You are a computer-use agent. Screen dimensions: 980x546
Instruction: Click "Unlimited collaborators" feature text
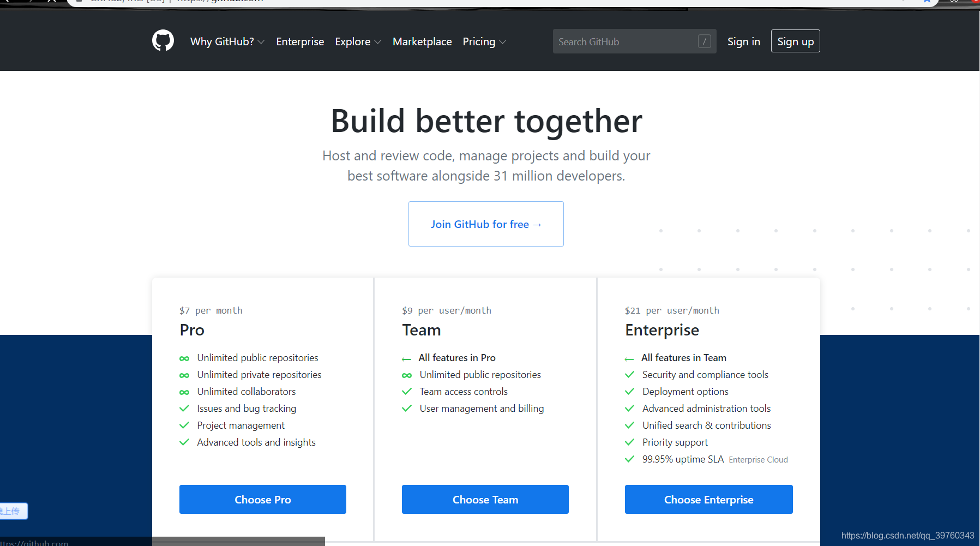coord(246,392)
